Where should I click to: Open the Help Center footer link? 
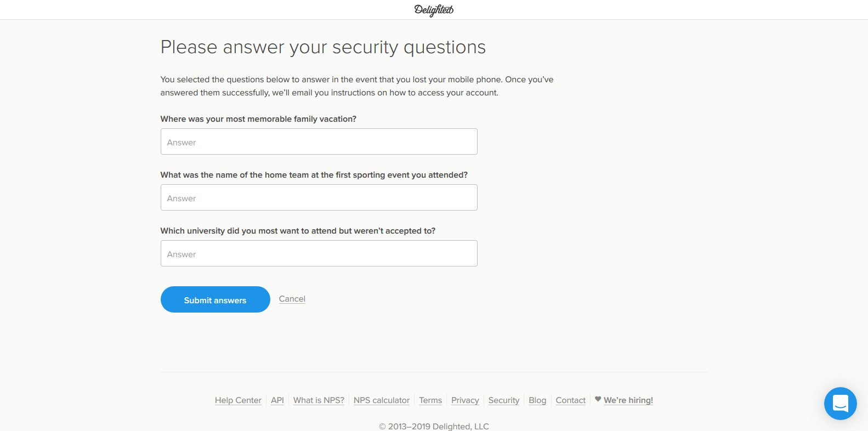(238, 400)
